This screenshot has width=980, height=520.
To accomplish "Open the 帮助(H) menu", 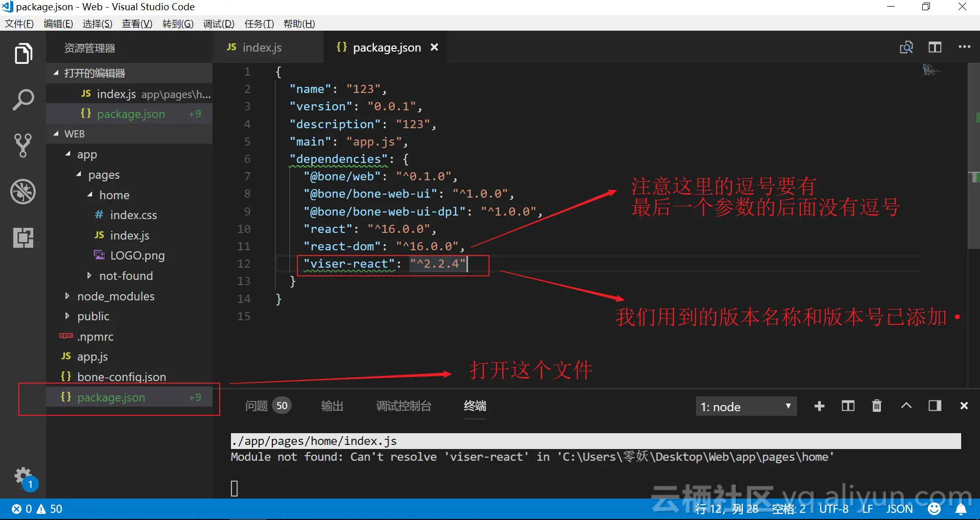I will pyautogui.click(x=299, y=24).
